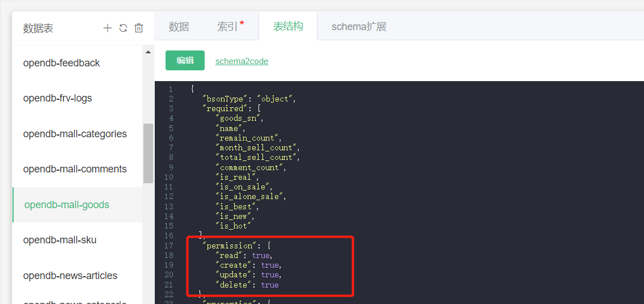
Task: Open the schema2code link
Action: point(242,61)
